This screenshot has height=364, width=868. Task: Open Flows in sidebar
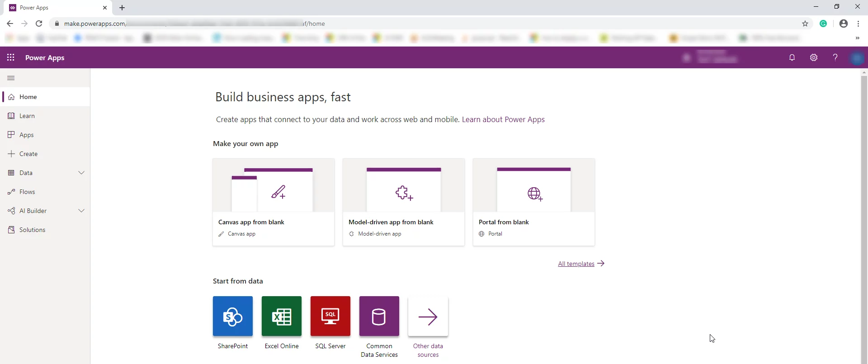(45, 192)
